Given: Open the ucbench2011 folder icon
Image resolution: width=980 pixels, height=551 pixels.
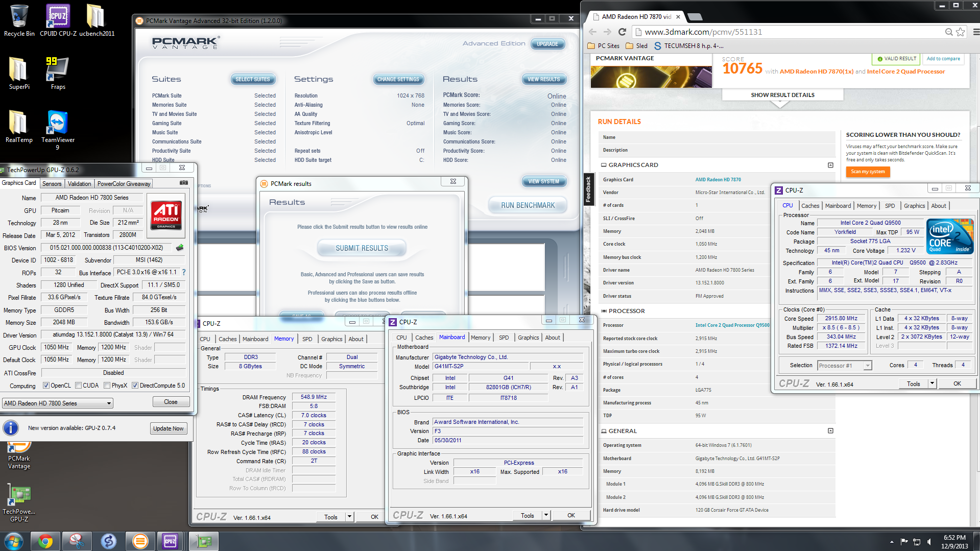Looking at the screenshot, I should pos(96,20).
